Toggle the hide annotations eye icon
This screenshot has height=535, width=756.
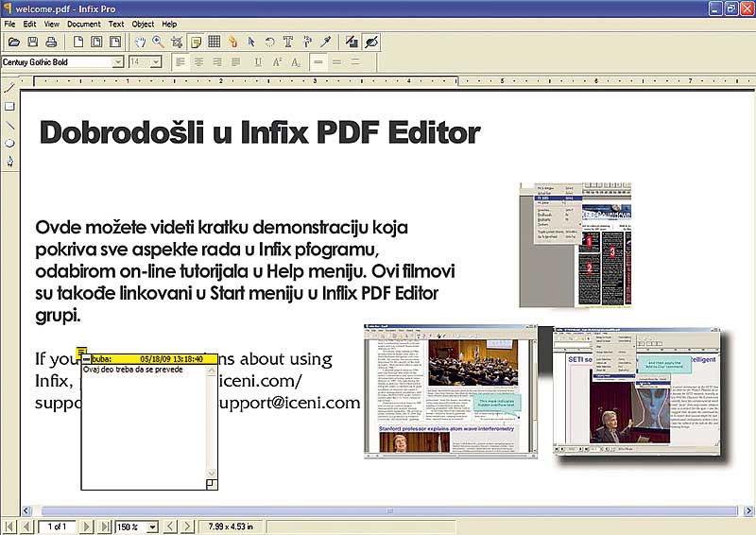point(370,42)
